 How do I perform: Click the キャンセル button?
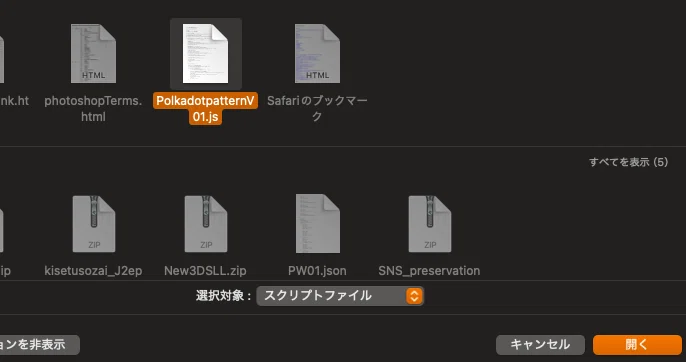coord(540,345)
